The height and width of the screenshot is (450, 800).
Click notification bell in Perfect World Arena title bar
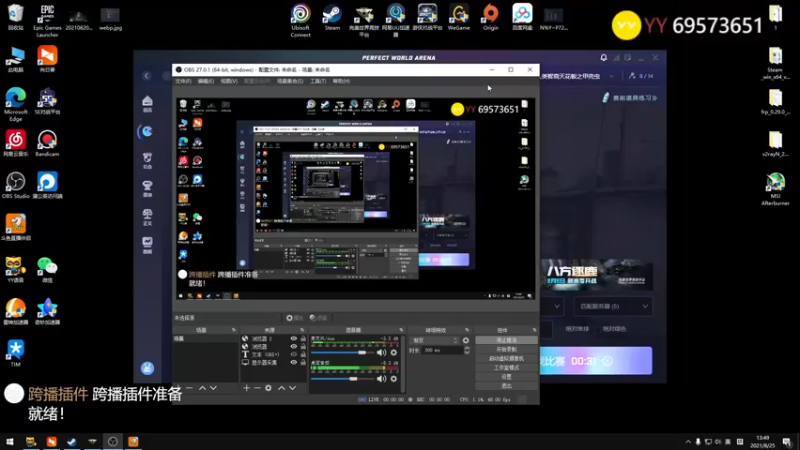pos(604,58)
